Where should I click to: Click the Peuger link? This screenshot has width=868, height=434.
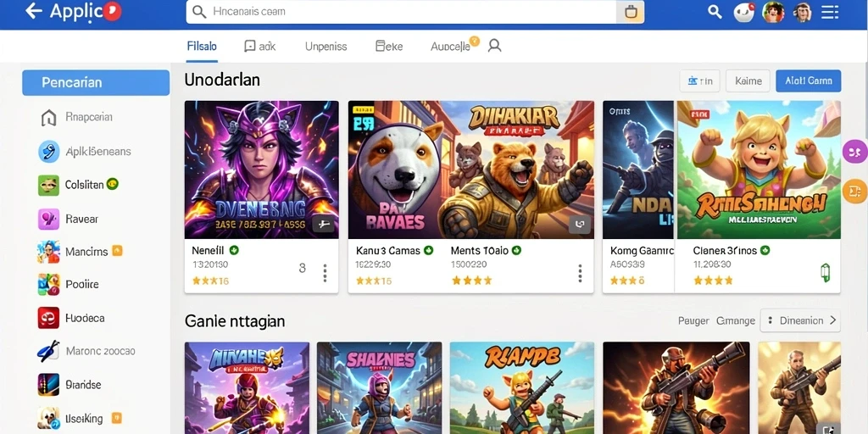click(693, 320)
